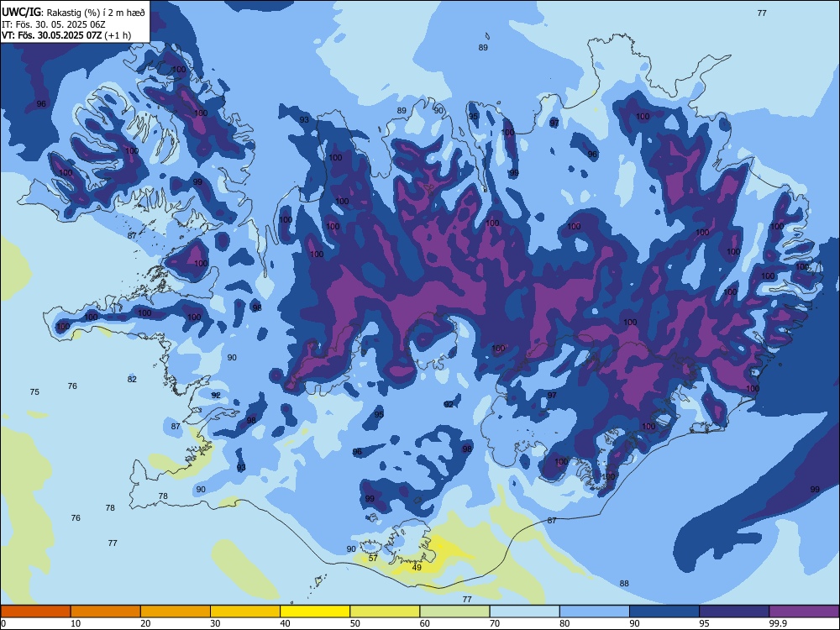Click the 82 humidity value on the map
840x630 pixels.
coord(133,380)
